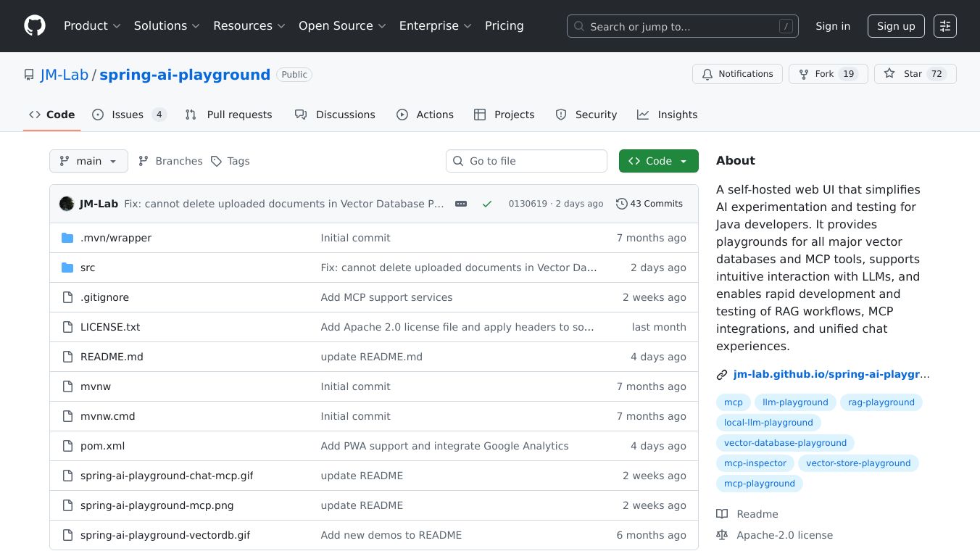Open the pom.xml file
The height and width of the screenshot is (551, 980).
102,446
